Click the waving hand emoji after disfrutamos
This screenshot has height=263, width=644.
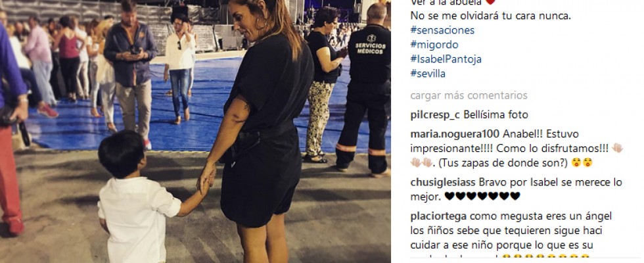[x=617, y=149]
